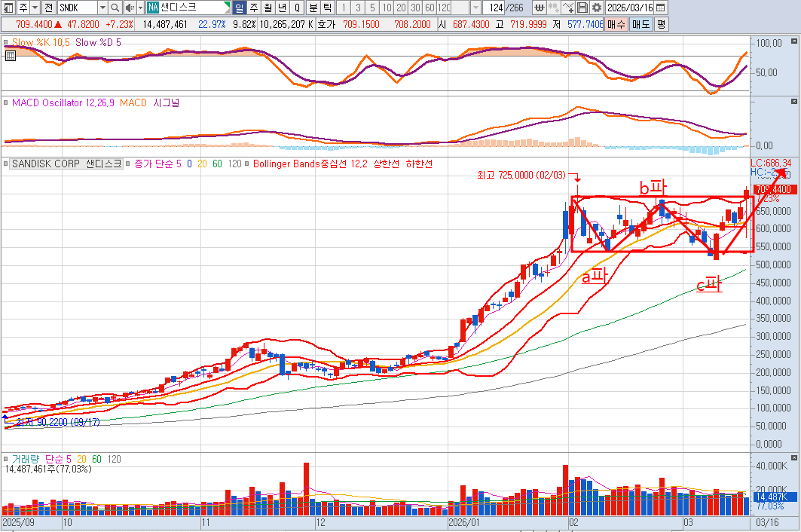Select the monthly (월) chart period tab
This screenshot has width=801, height=532.
[268, 8]
